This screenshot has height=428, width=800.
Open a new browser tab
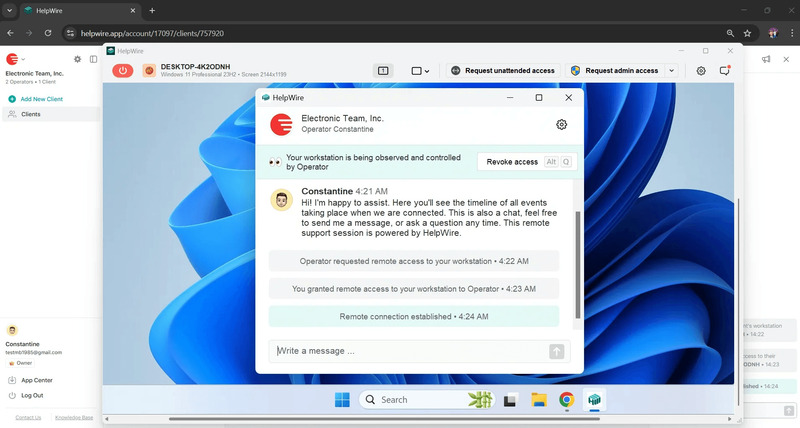(152, 10)
